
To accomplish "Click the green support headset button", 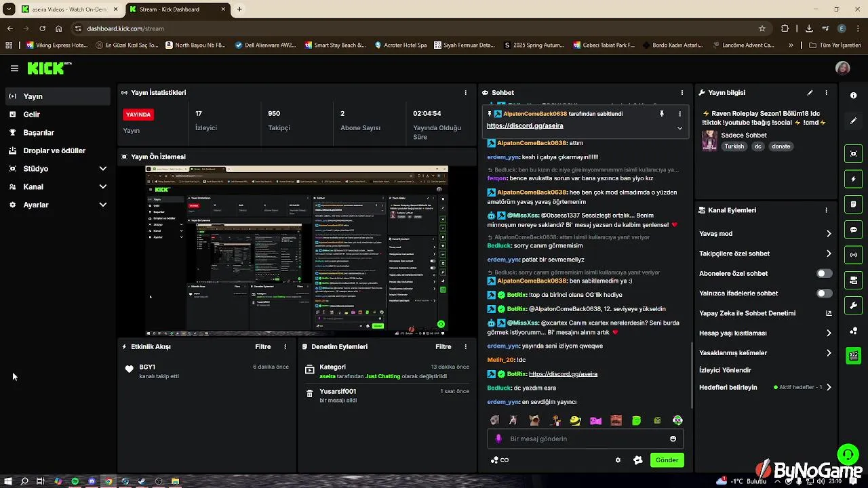I will point(847,453).
